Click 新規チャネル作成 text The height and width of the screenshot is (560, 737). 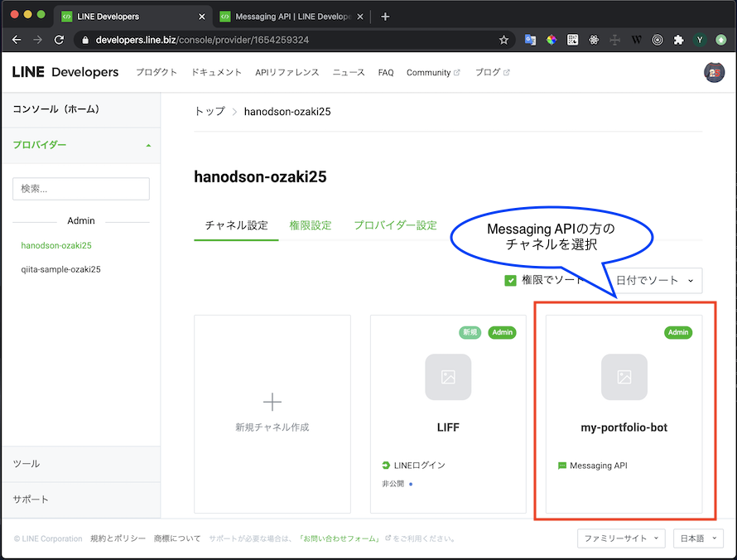pos(272,427)
